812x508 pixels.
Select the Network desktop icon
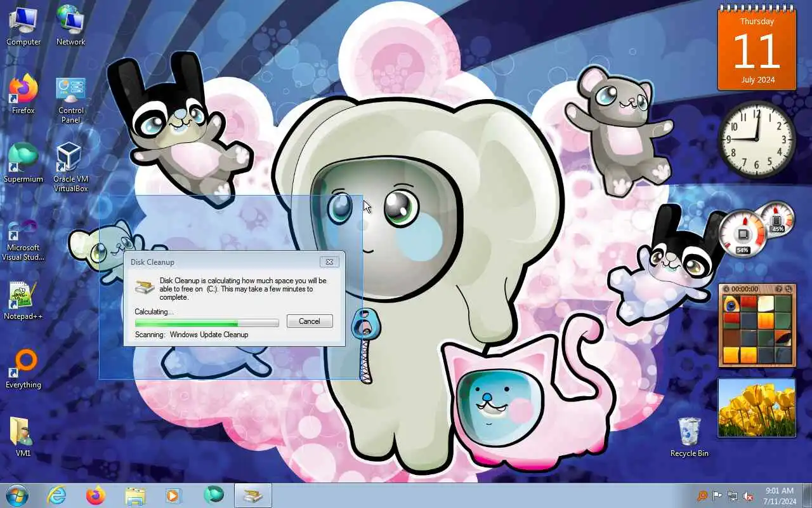click(70, 25)
